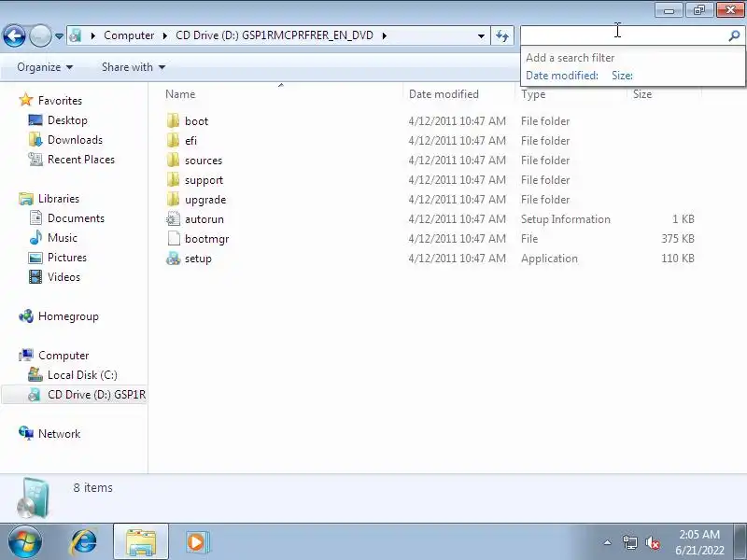This screenshot has height=560, width=747.
Task: Click the Forward navigation arrow button
Action: tap(40, 35)
